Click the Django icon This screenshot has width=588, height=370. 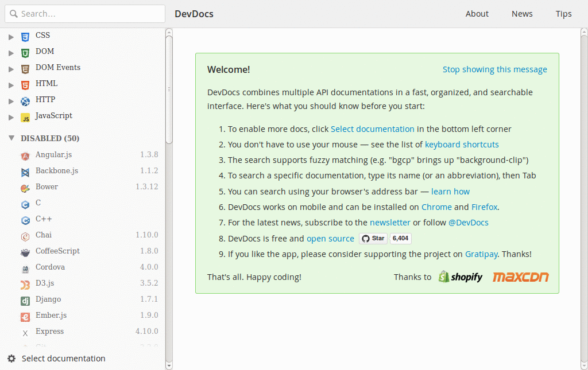[25, 301]
